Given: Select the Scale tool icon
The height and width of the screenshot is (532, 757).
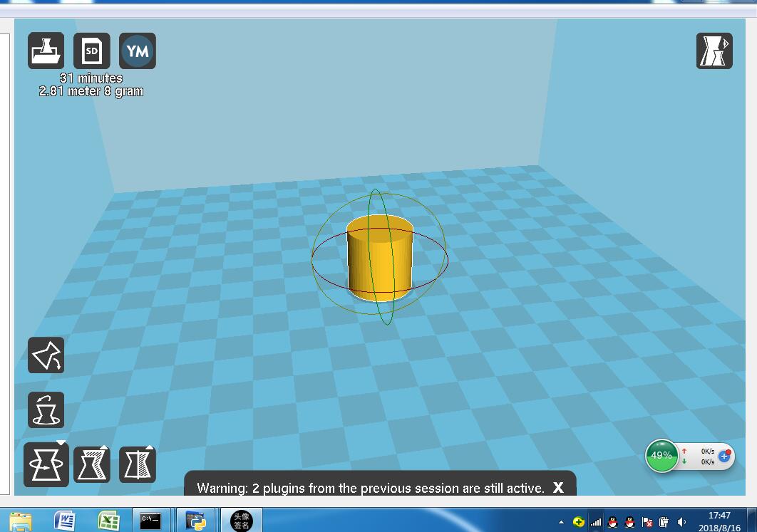Looking at the screenshot, I should coord(92,464).
